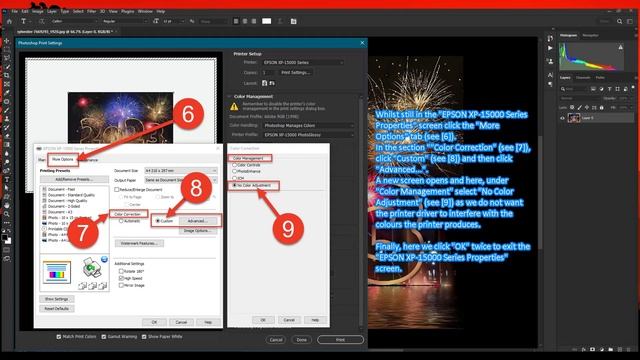
Task: Select the Rectangular Marquee tool
Action: (x=7, y=49)
